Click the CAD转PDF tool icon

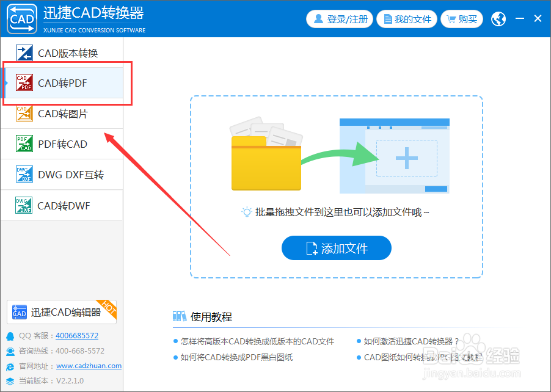click(x=24, y=83)
